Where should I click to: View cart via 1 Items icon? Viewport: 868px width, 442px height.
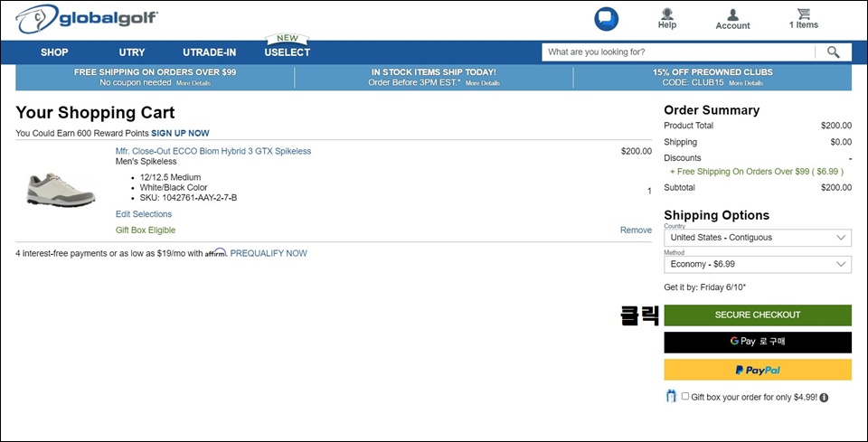[803, 18]
